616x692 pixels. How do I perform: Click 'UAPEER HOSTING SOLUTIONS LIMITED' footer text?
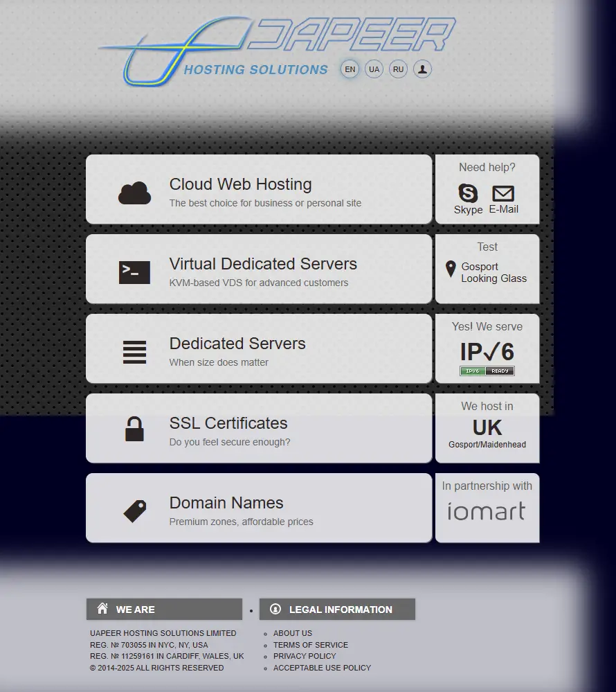163,633
